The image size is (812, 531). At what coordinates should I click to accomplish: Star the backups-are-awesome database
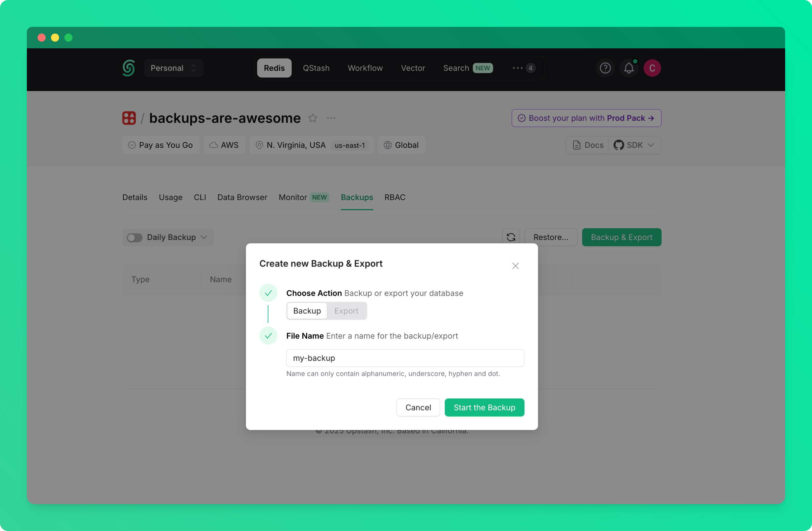point(312,118)
